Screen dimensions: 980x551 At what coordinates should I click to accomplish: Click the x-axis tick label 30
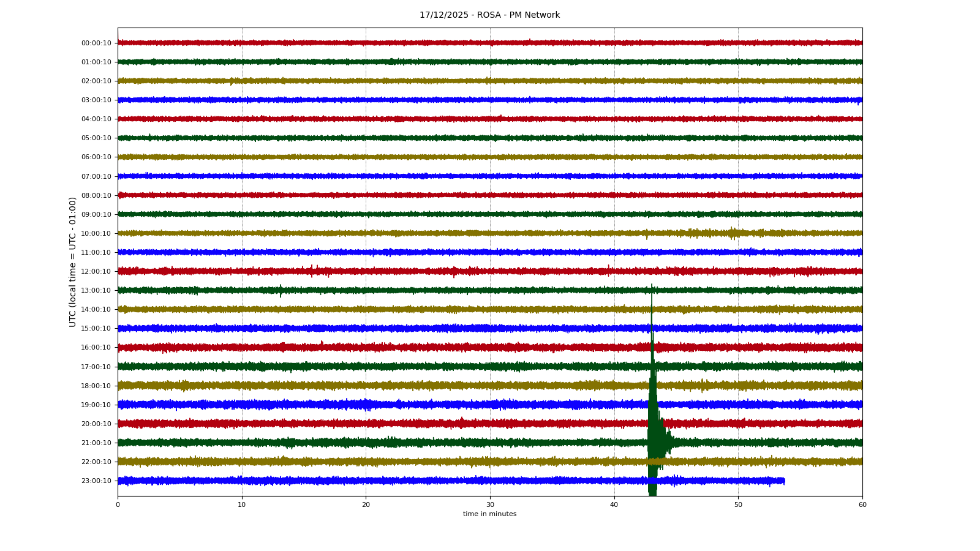[490, 505]
